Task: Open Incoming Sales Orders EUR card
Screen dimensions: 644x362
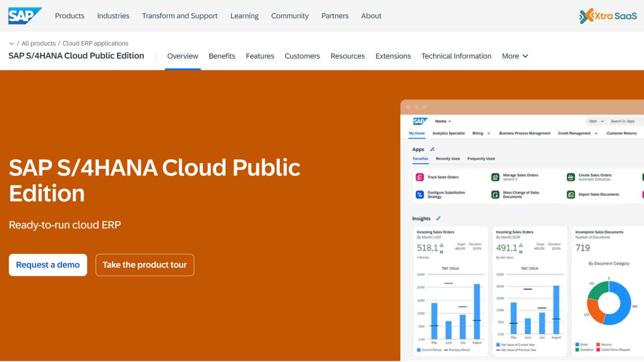Action: coord(529,292)
